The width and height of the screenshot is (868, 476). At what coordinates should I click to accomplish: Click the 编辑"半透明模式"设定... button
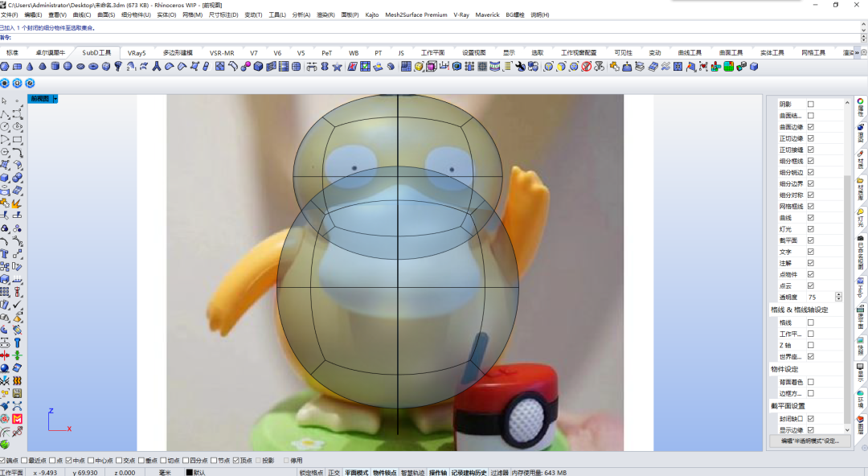[x=810, y=441]
